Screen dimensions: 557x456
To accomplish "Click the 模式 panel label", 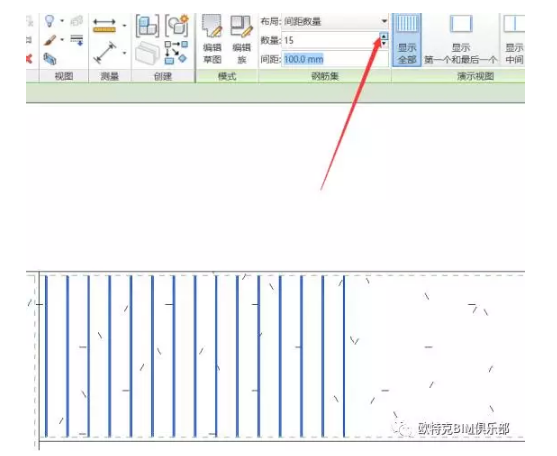I will click(227, 76).
